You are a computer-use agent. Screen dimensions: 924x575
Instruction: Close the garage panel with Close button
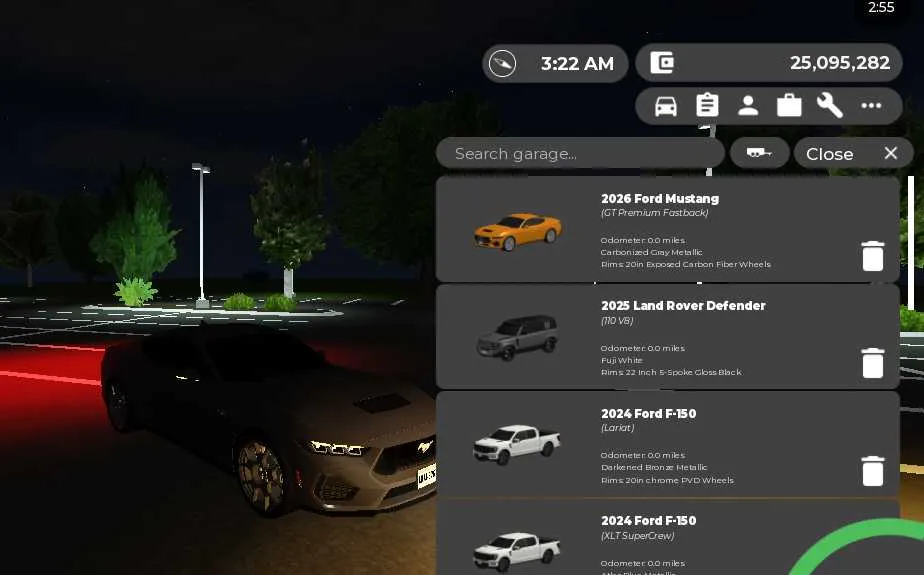[853, 154]
